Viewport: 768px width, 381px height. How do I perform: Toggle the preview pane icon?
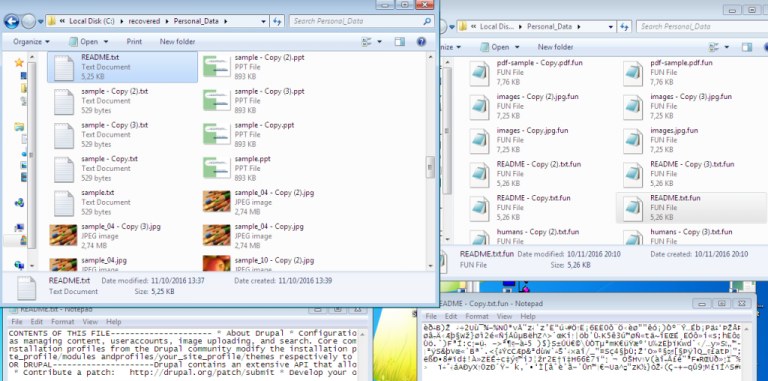(x=400, y=42)
